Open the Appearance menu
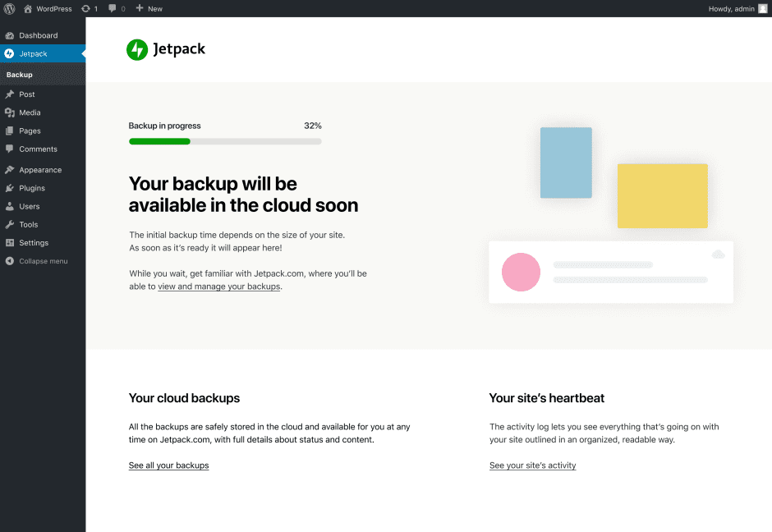 (x=43, y=170)
